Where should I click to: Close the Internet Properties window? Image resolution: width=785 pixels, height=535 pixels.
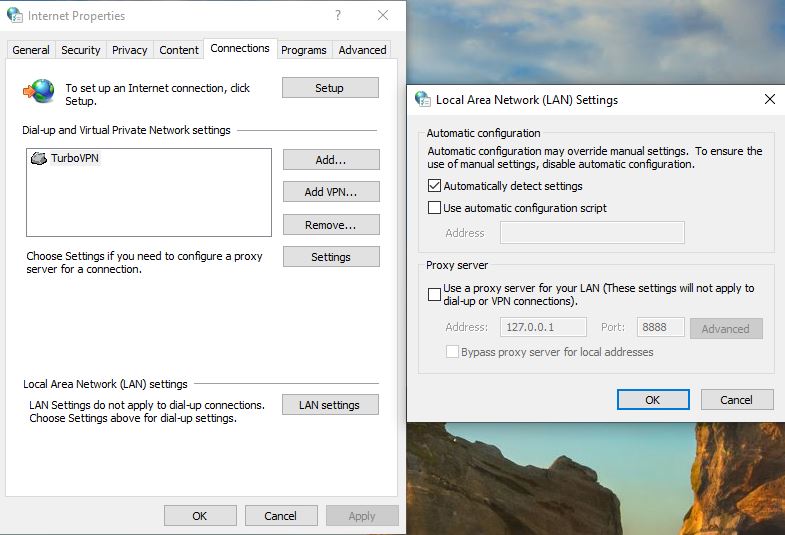[x=383, y=16]
